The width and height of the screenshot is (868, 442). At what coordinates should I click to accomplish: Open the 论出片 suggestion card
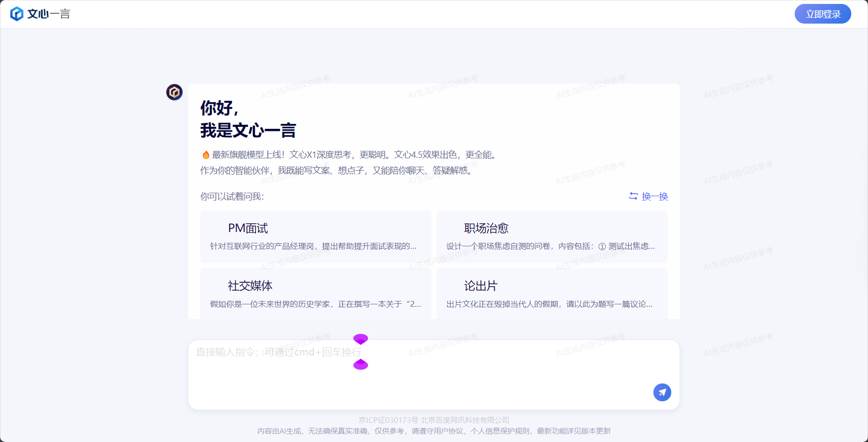click(x=552, y=294)
